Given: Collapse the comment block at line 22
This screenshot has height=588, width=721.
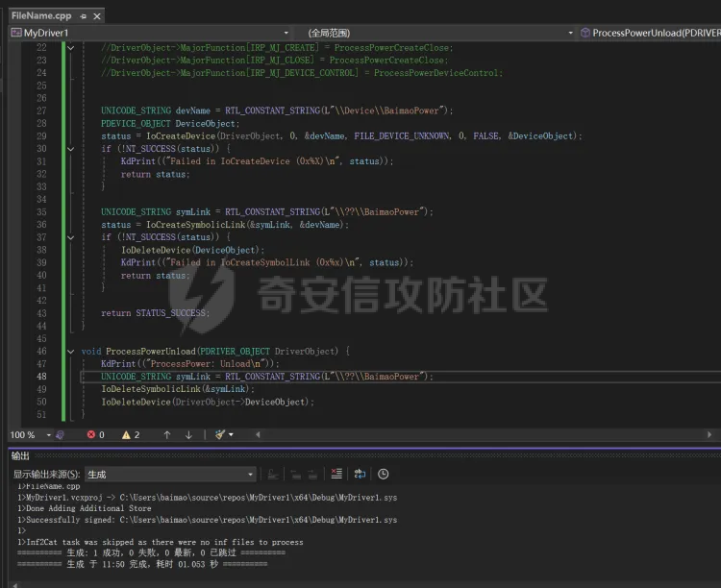Looking at the screenshot, I should [71, 47].
